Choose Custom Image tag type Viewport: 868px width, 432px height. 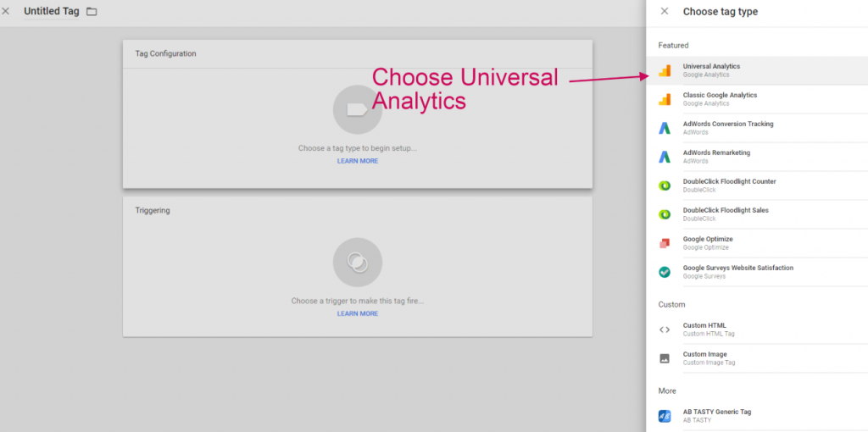[757, 358]
